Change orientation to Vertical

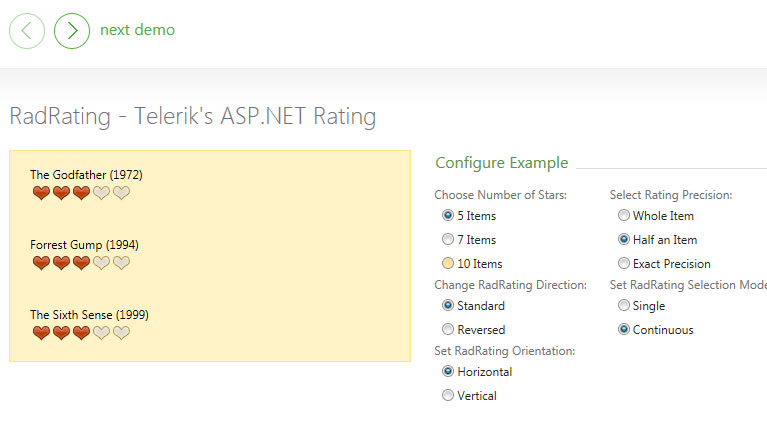click(448, 395)
